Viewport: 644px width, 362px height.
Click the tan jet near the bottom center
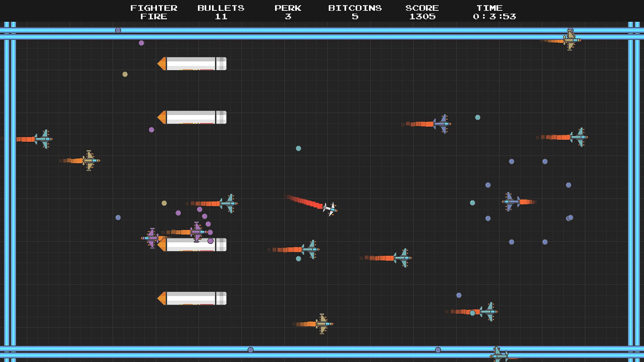pos(322,324)
